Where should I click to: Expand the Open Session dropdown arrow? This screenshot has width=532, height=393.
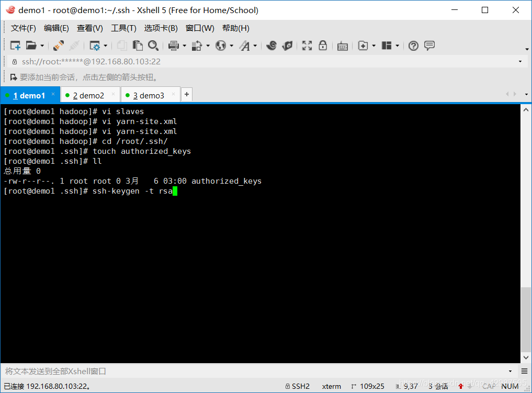tap(42, 46)
